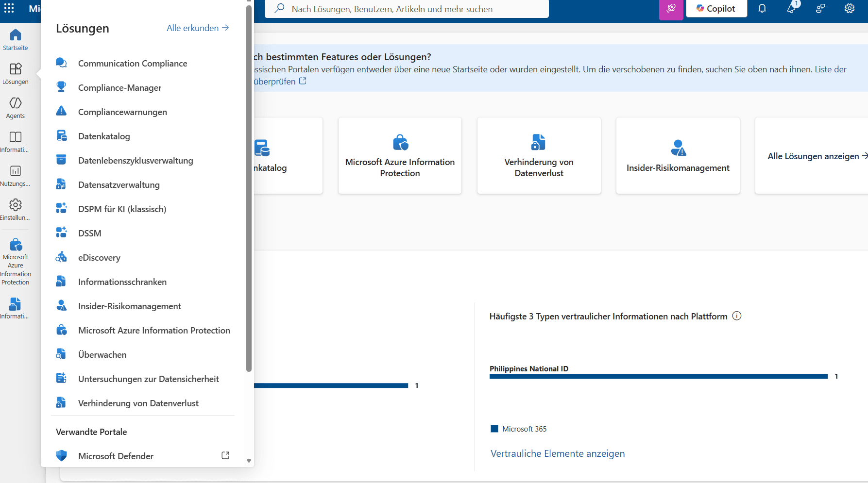Open the settings gear in header
868x483 pixels.
click(x=850, y=8)
